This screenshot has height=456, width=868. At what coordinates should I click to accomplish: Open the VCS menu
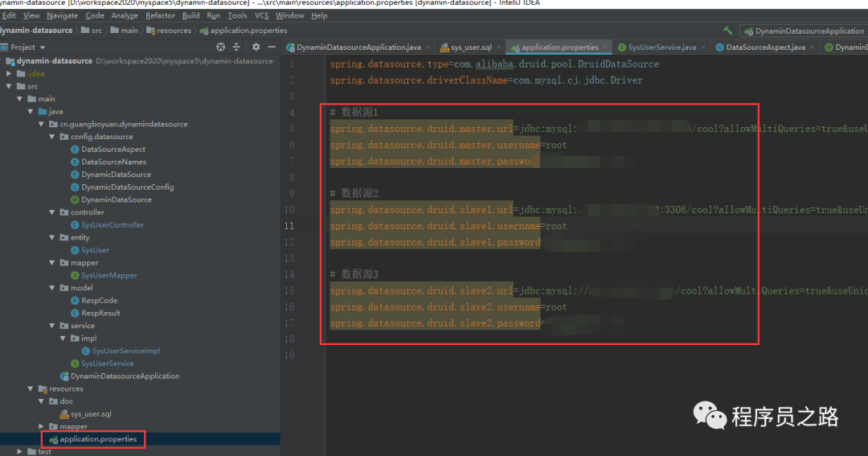click(x=261, y=15)
